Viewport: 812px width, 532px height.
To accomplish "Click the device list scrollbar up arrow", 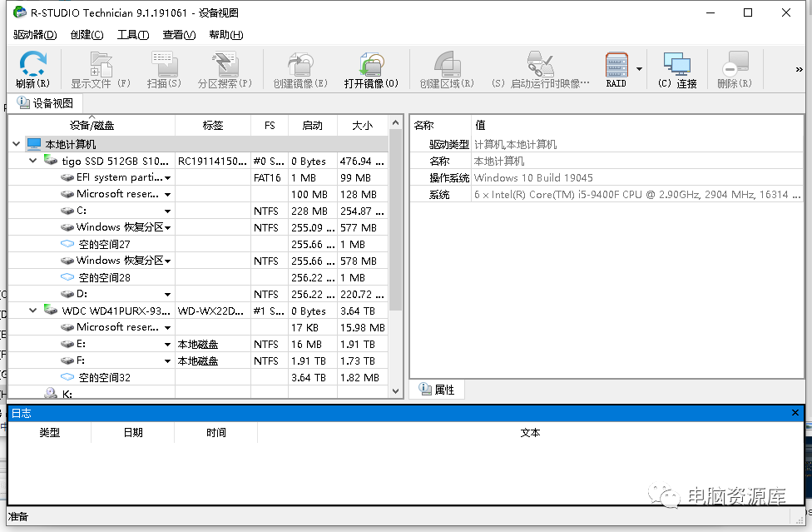I will [x=396, y=122].
